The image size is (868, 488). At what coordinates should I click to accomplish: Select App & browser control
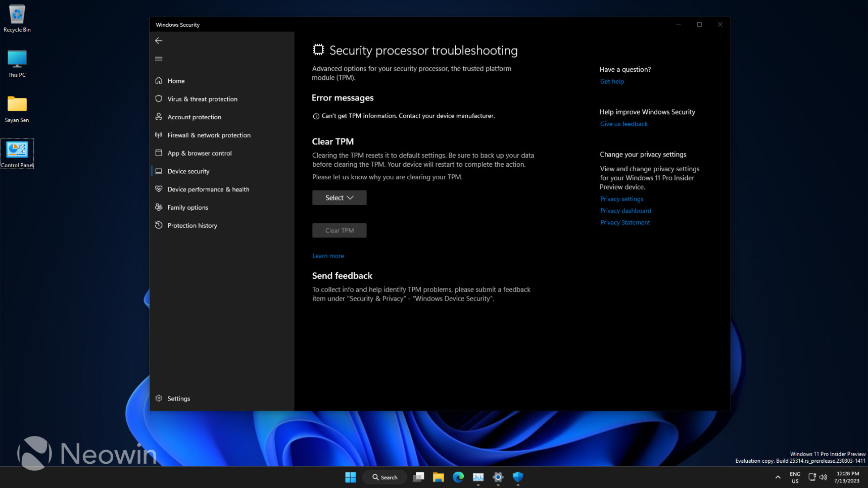[x=199, y=154]
